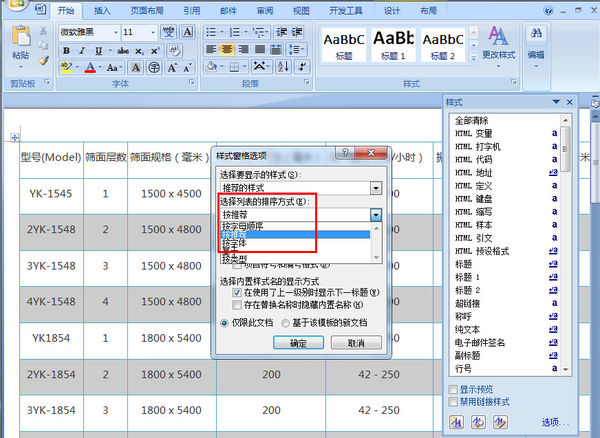Open the Editing (编辑) binoculars menu
Viewport: 600px width, 438px height.
click(x=536, y=47)
